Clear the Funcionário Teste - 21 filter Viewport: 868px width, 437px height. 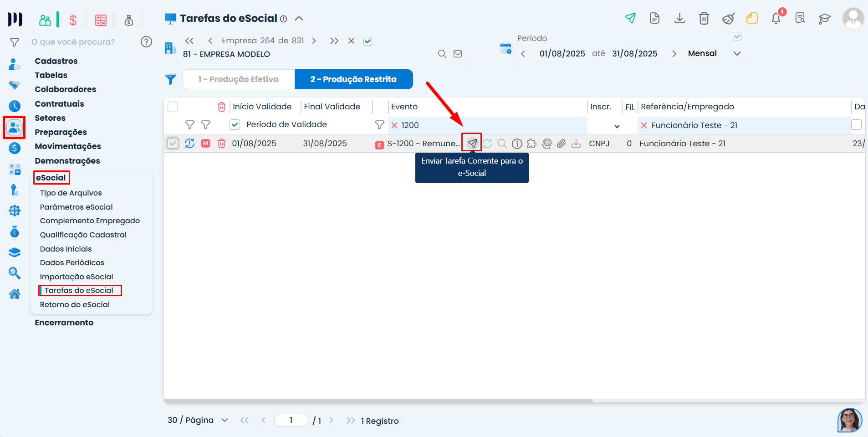[x=644, y=125]
